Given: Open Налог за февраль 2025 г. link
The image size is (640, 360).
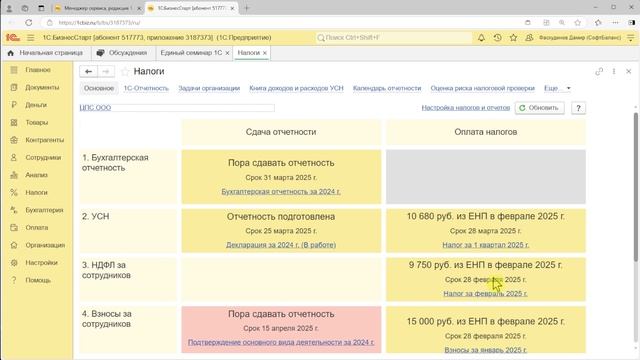Looking at the screenshot, I should click(485, 293).
